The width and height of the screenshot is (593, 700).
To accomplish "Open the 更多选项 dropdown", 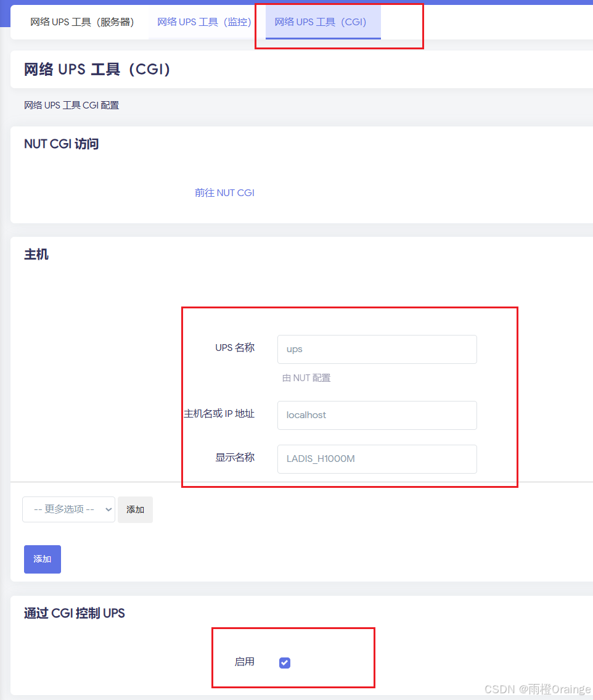I will [x=68, y=509].
